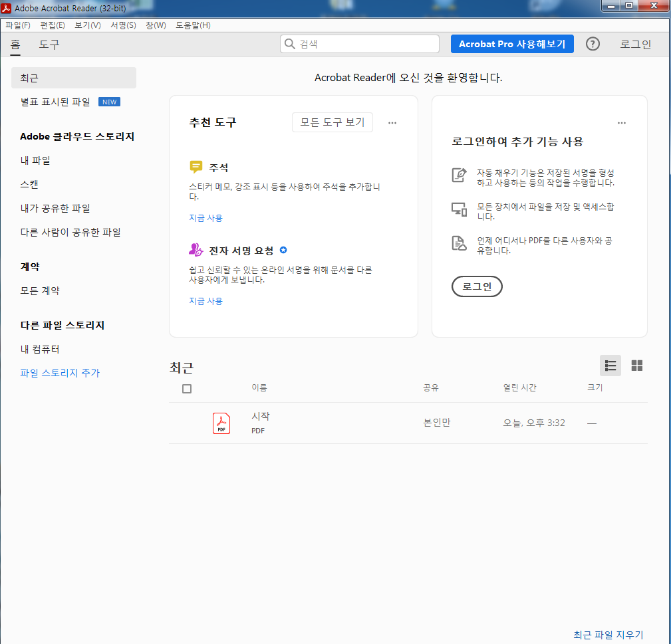Viewport: 671px width, 644px height.
Task: Switch to the 도구 tab
Action: pyautogui.click(x=49, y=44)
